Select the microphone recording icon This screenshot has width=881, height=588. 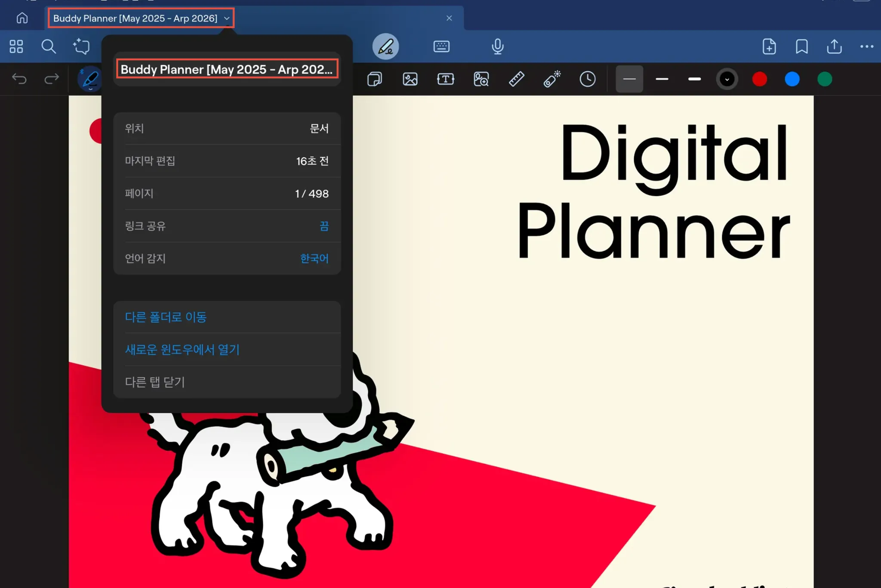tap(497, 46)
